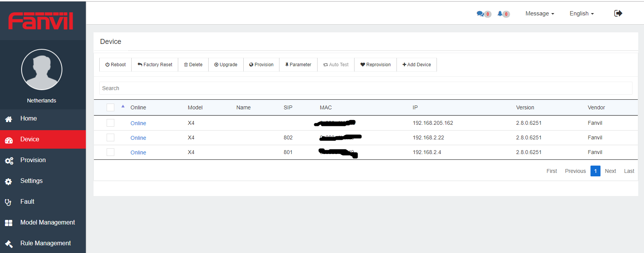Screen dimensions: 644x253
Task: Go to the Previous page
Action: point(575,171)
